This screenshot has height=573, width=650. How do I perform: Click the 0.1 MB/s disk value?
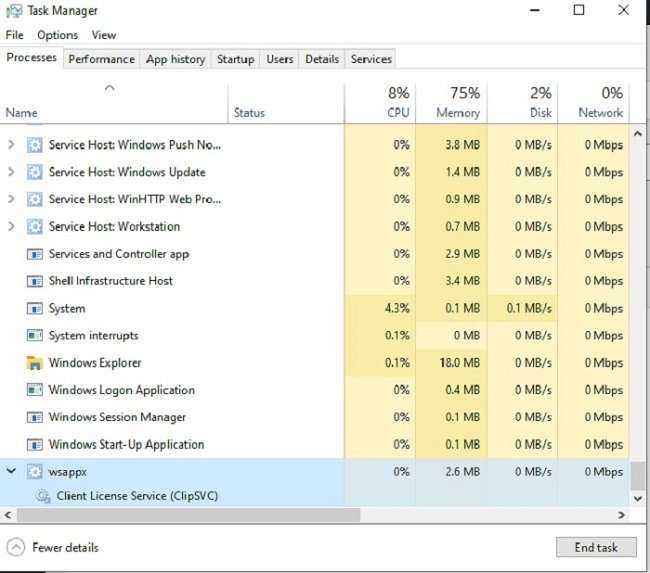pos(529,308)
